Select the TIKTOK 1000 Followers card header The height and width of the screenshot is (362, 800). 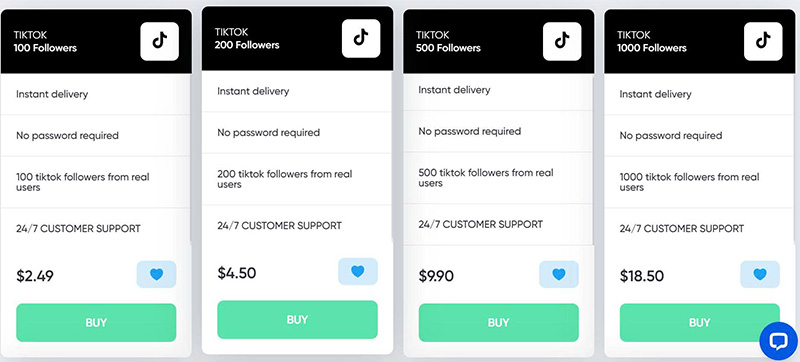pyautogui.click(x=699, y=41)
